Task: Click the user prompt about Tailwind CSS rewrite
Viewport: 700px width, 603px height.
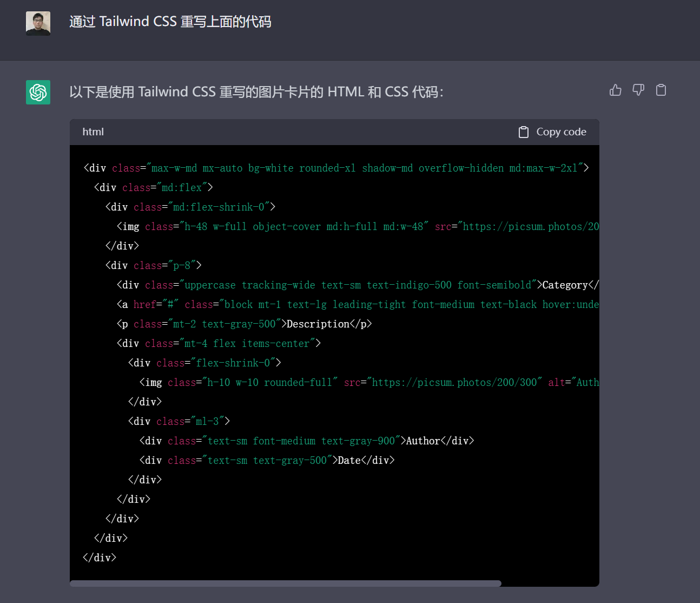Action: click(x=170, y=22)
